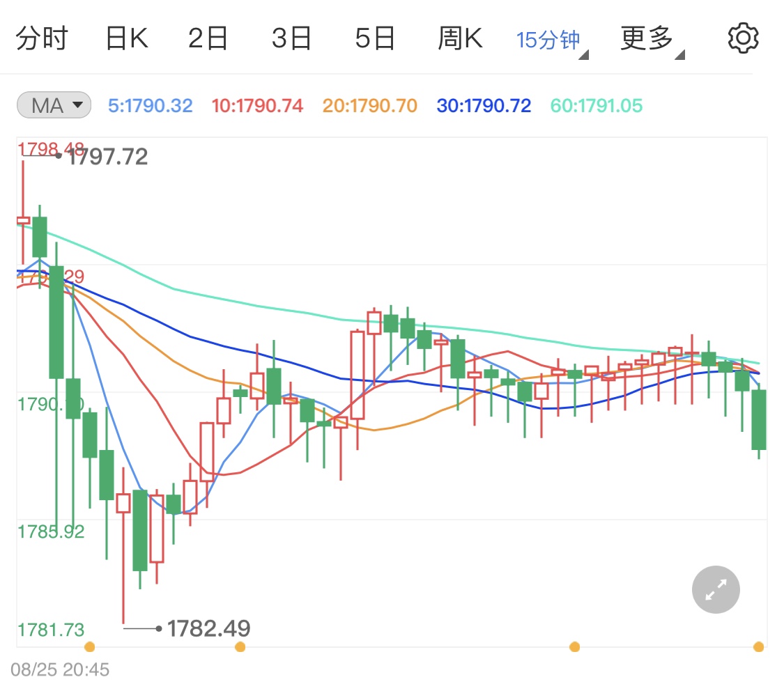Viewport: 784px width, 691px height.
Task: Click the MA30 value 30:1790.72
Action: [x=484, y=105]
